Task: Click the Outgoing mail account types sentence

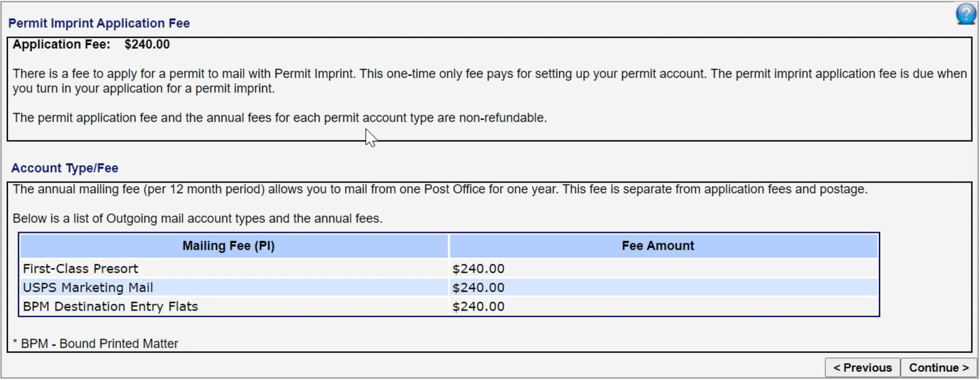Action: (197, 219)
